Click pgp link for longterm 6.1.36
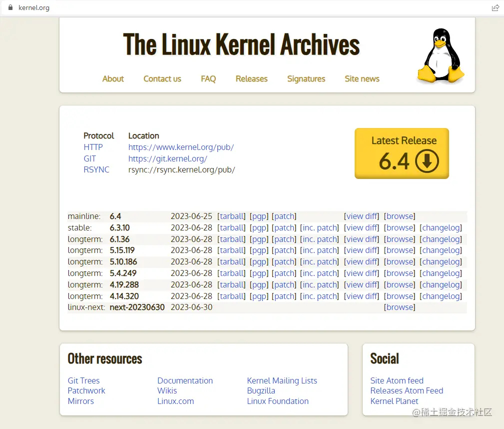The height and width of the screenshot is (429, 504). (259, 239)
